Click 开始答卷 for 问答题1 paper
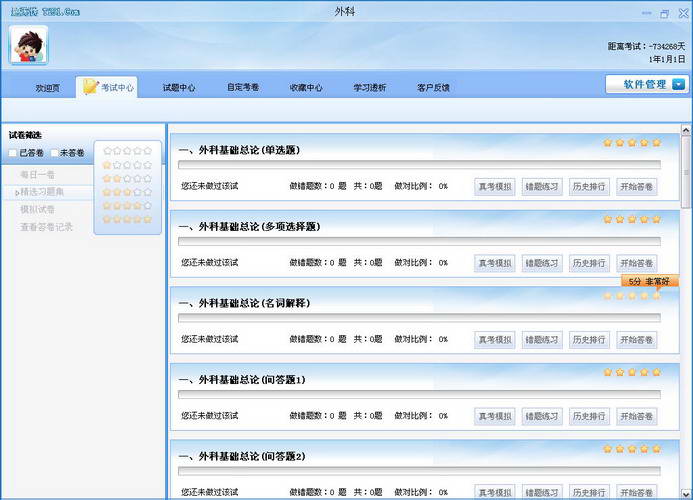 pyautogui.click(x=636, y=416)
